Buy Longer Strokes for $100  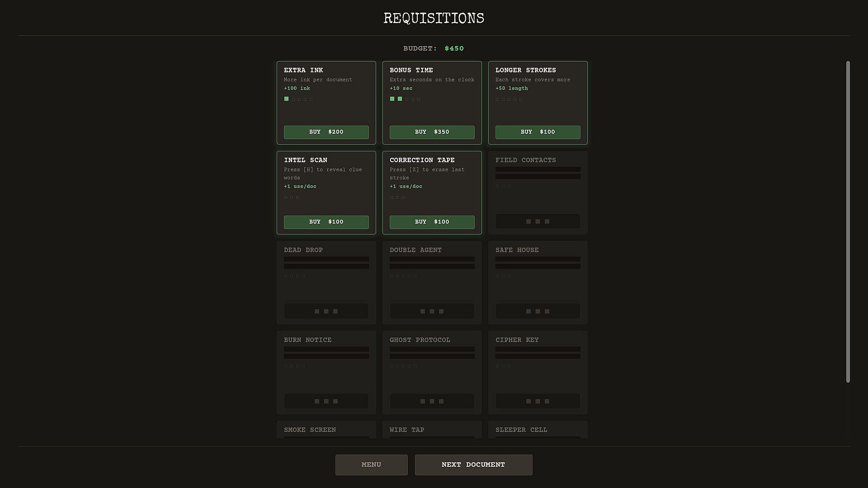(538, 132)
